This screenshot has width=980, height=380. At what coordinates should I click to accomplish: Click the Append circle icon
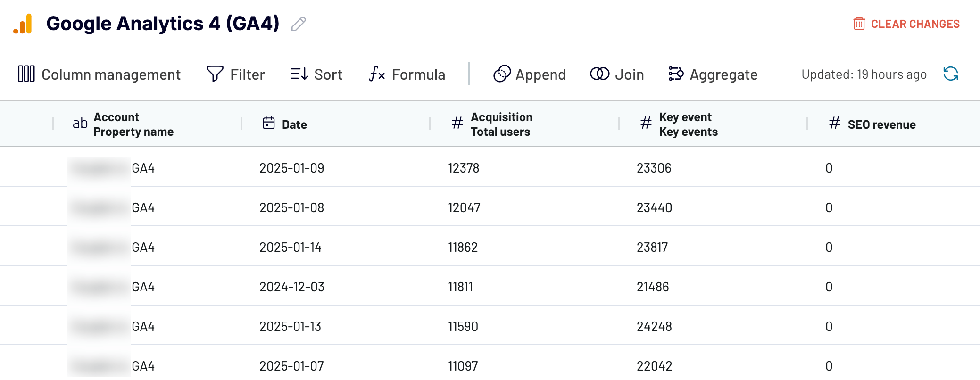502,74
